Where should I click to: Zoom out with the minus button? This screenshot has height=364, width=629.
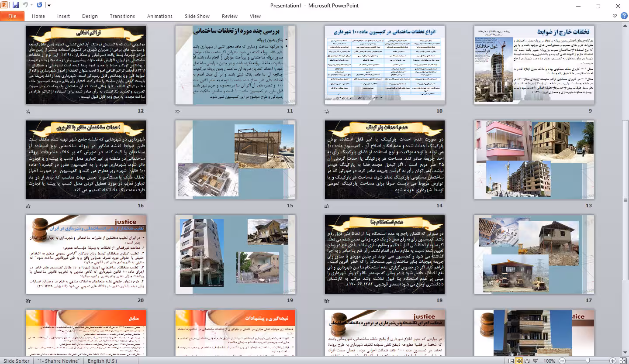pyautogui.click(x=562, y=361)
